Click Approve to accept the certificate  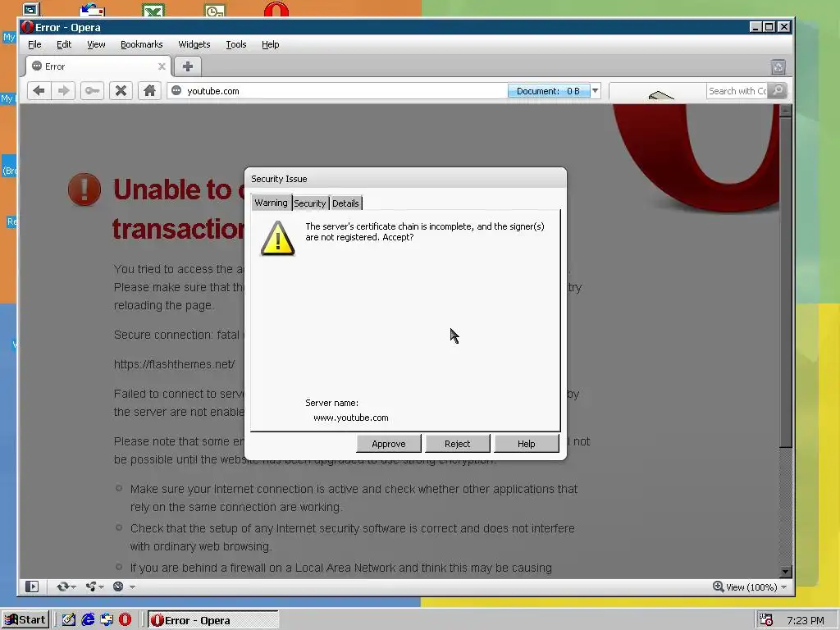point(388,444)
